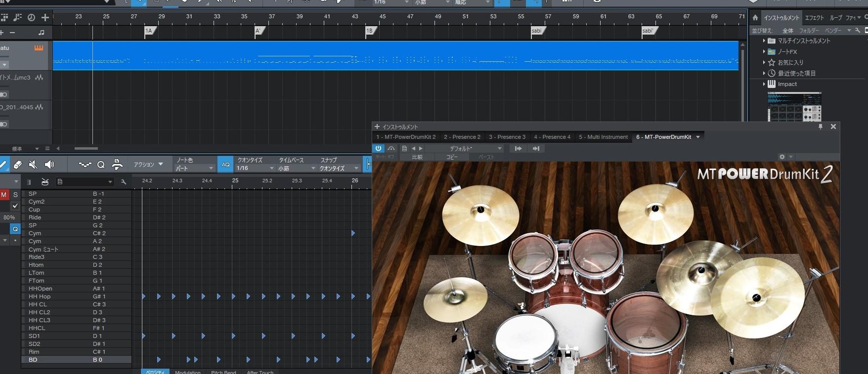Open the タイムベース 小節 dropdown
This screenshot has height=374, width=868.
[297, 168]
